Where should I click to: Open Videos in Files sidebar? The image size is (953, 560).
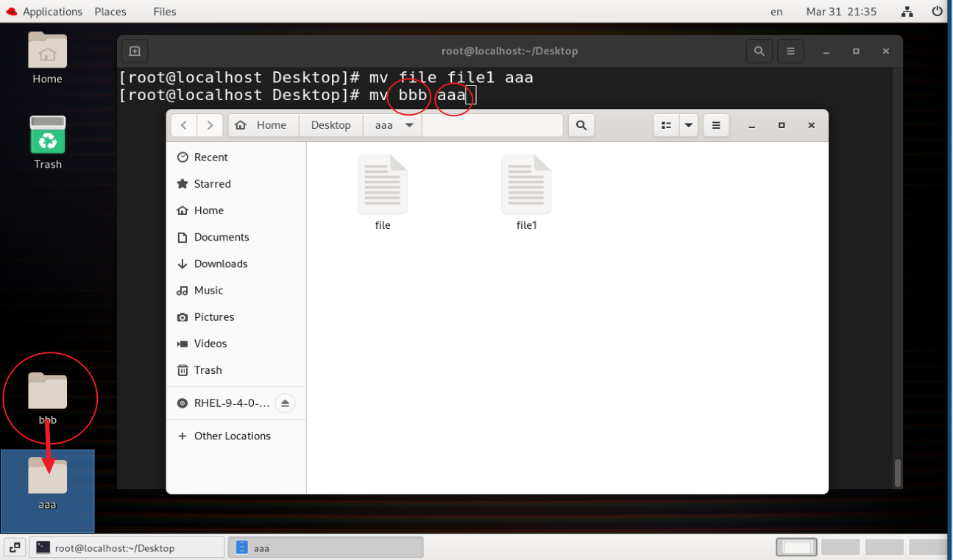(236, 344)
